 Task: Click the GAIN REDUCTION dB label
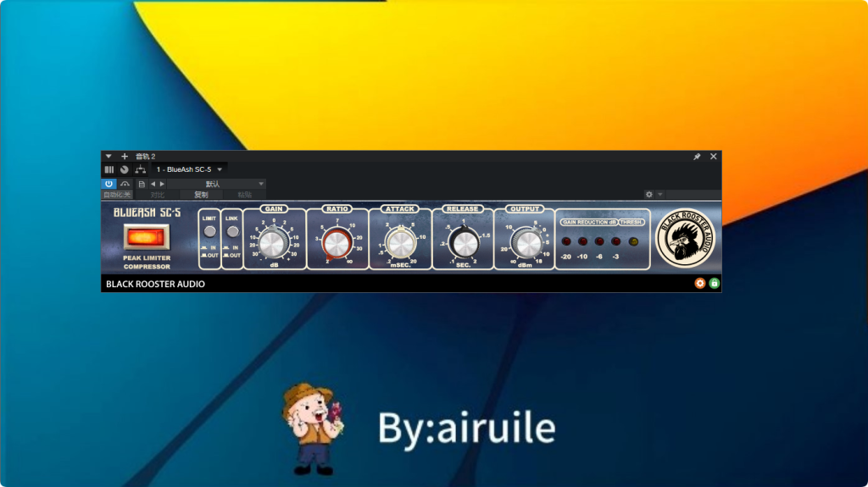(x=589, y=222)
